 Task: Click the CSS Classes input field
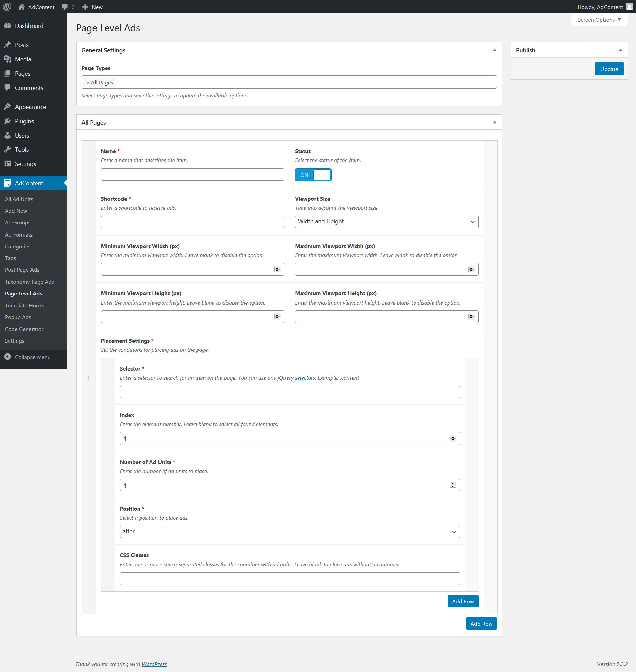[x=290, y=579]
